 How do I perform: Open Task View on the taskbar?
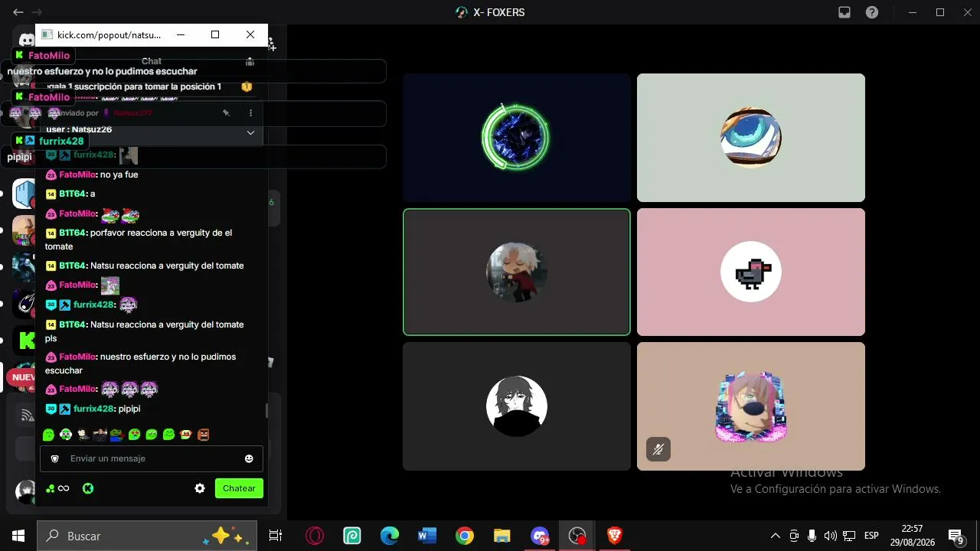pyautogui.click(x=276, y=536)
